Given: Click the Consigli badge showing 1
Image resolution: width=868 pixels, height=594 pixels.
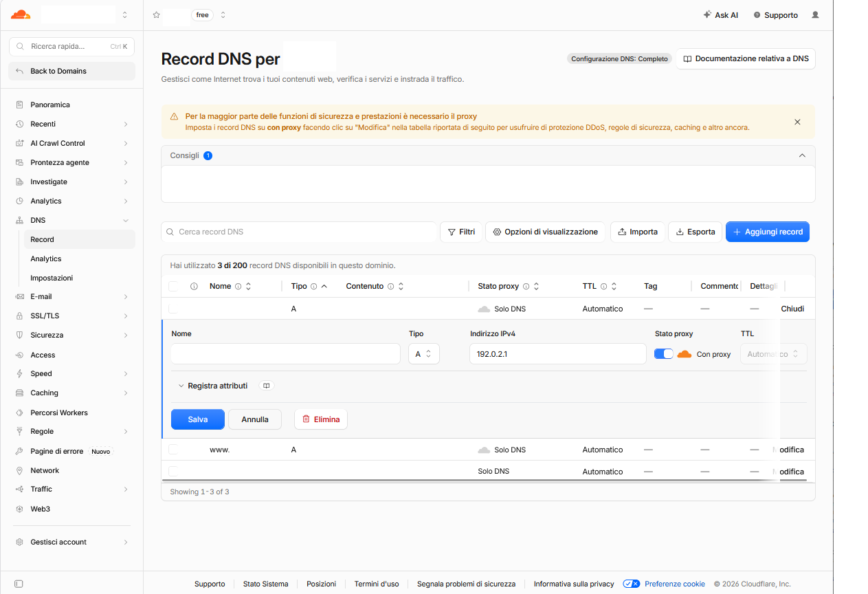Looking at the screenshot, I should [x=208, y=155].
